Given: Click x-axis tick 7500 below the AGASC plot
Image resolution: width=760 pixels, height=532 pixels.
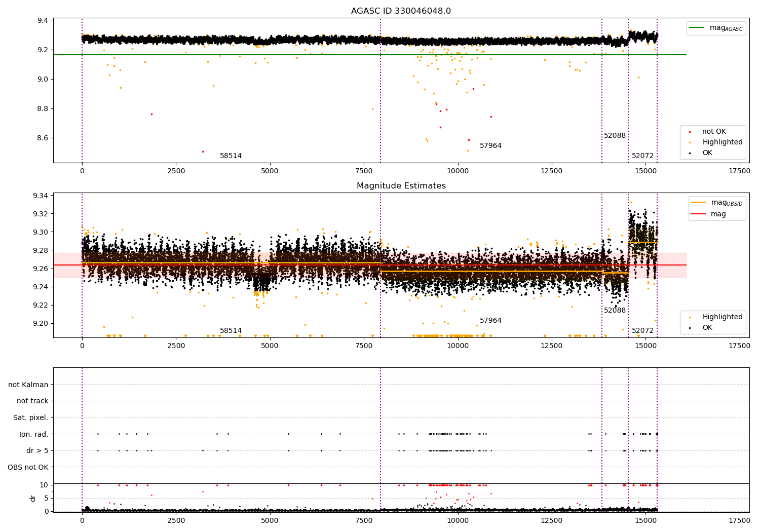Looking at the screenshot, I should point(364,171).
